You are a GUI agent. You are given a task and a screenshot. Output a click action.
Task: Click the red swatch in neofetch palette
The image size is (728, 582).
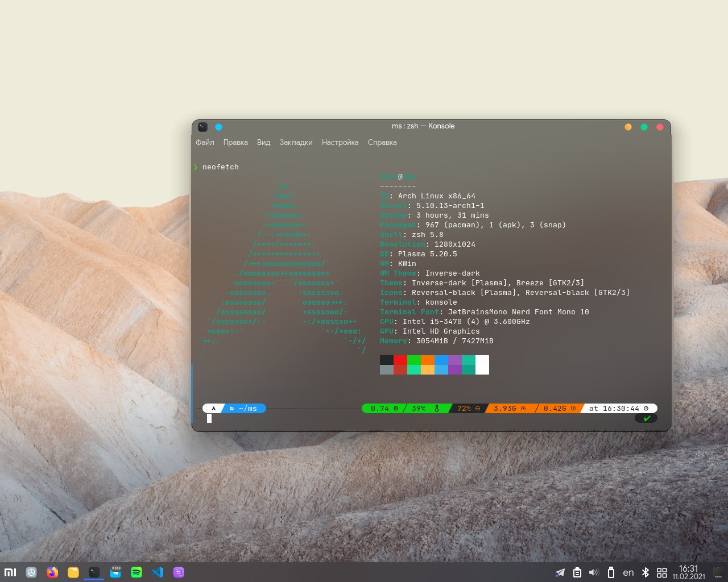point(400,360)
